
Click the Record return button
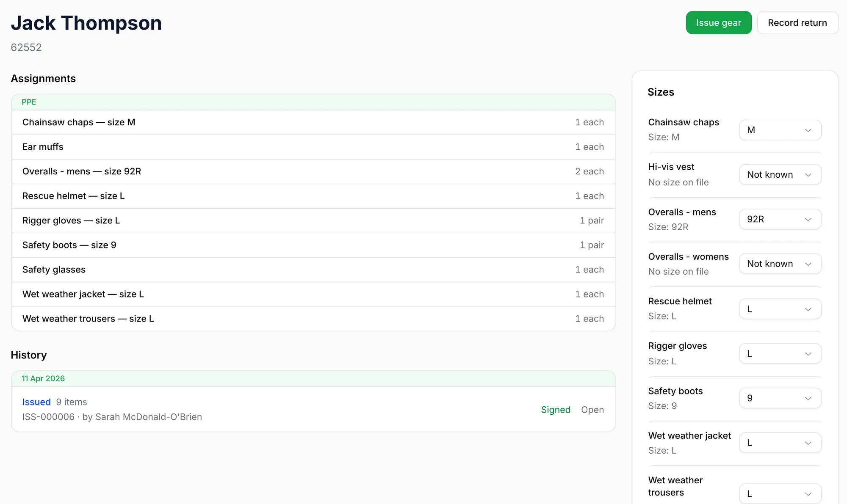[797, 23]
